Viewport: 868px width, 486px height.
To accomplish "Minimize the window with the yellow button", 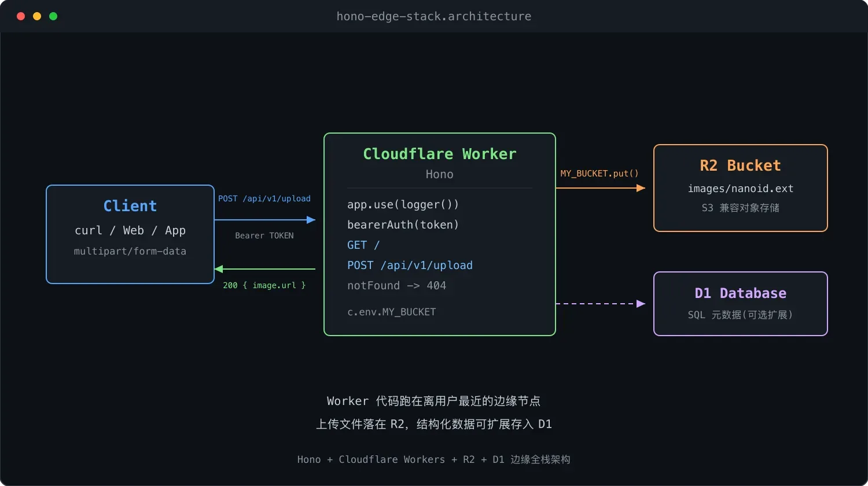I will [37, 16].
